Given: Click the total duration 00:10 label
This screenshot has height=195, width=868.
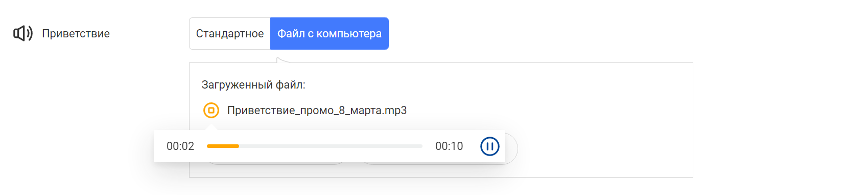Looking at the screenshot, I should pyautogui.click(x=449, y=146).
